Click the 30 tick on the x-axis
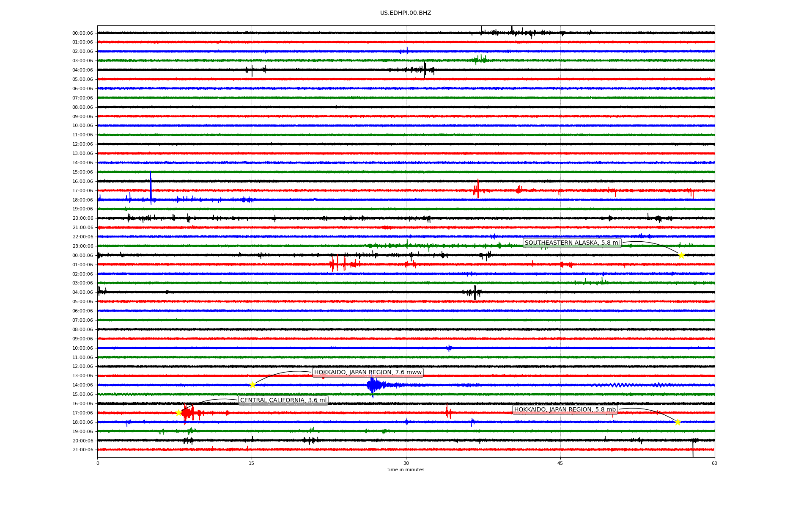The width and height of the screenshot is (812, 508). pyautogui.click(x=406, y=463)
